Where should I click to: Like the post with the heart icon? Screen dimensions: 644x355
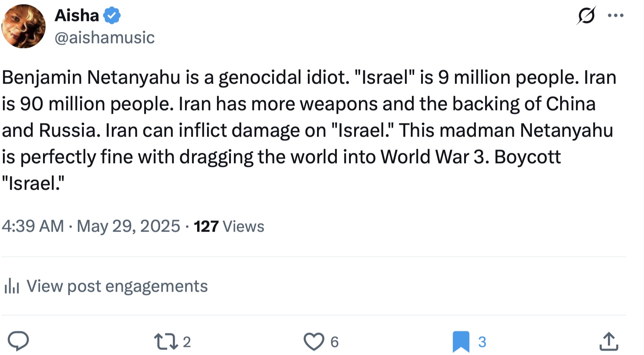[x=314, y=341]
